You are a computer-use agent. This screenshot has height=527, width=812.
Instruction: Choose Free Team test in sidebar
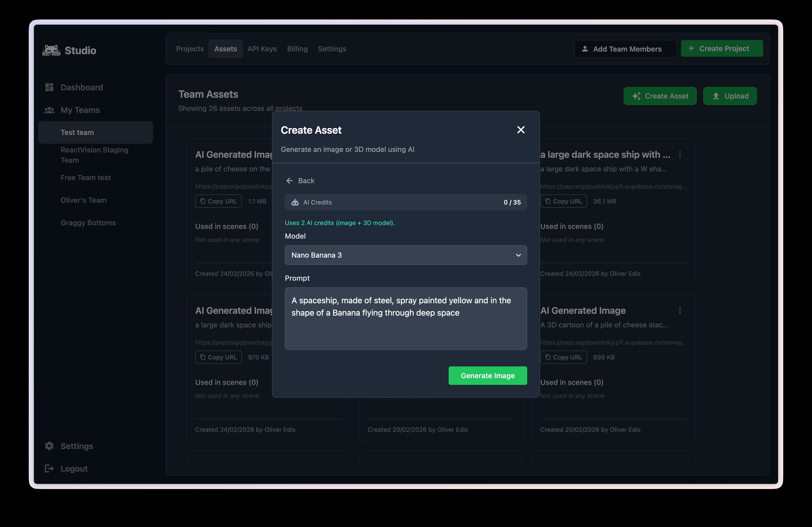pos(86,178)
